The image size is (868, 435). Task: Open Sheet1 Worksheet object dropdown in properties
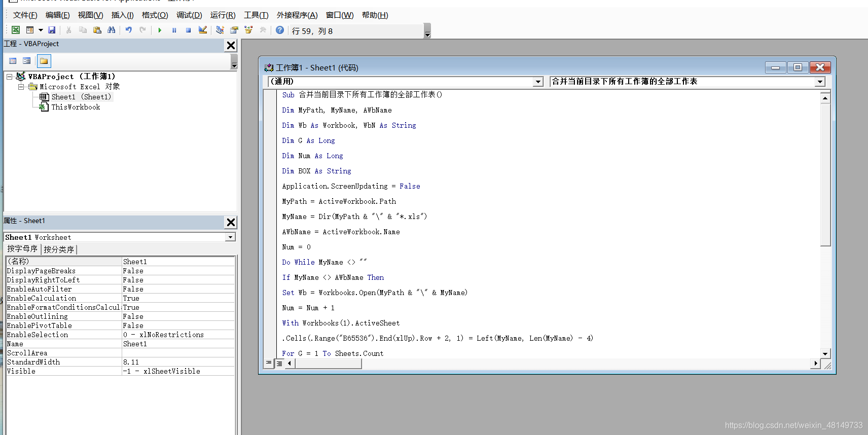[231, 237]
